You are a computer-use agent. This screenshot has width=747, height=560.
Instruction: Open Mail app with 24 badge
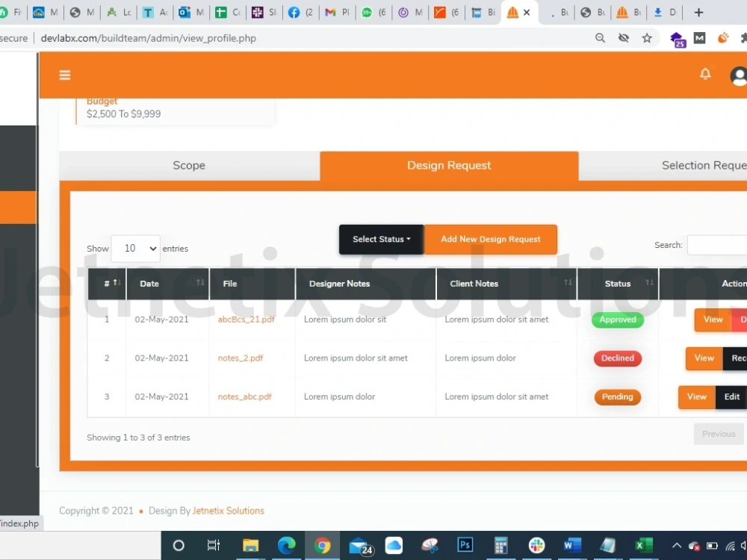click(361, 547)
